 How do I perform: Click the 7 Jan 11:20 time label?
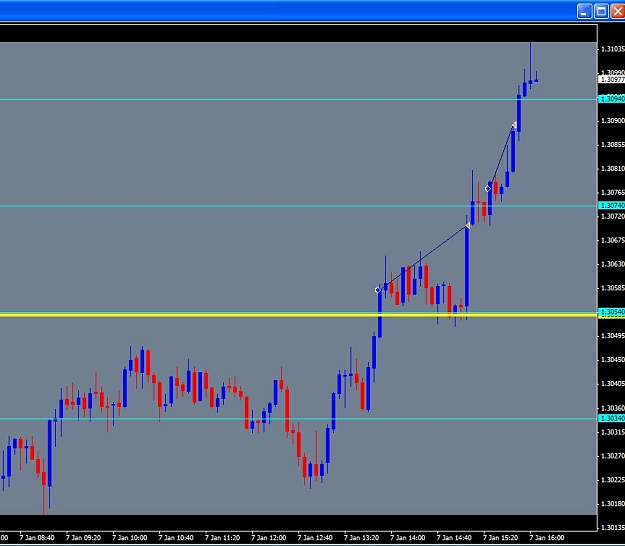222,538
